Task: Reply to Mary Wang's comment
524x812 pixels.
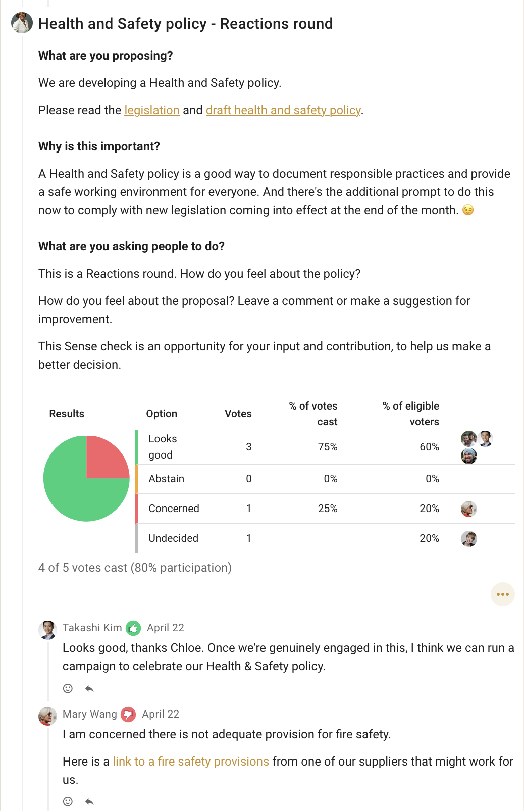Action: (x=89, y=802)
